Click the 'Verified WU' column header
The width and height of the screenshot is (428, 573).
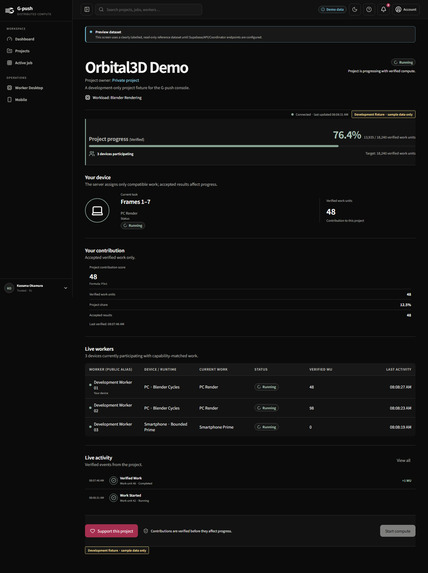pyautogui.click(x=321, y=369)
